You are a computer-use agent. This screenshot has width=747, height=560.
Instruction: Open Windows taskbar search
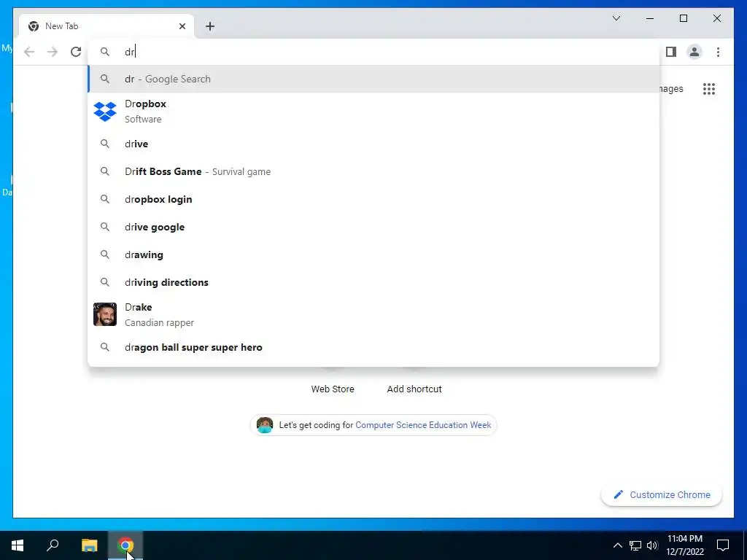point(53,545)
